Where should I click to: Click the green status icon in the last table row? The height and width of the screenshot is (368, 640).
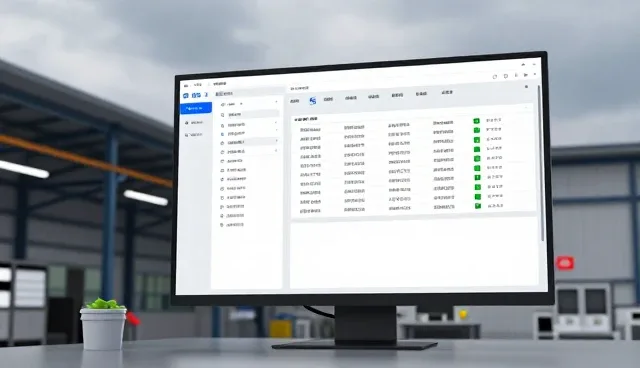point(478,206)
